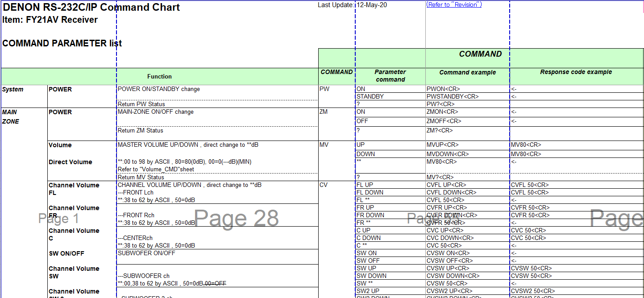Click the '---FRONT Lch' text

[136, 192]
